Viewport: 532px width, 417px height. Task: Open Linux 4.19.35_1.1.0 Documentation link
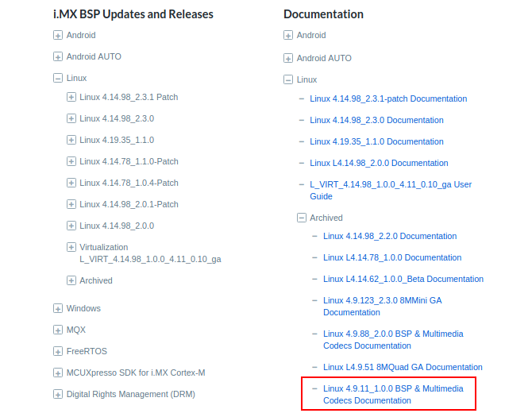[x=376, y=141]
